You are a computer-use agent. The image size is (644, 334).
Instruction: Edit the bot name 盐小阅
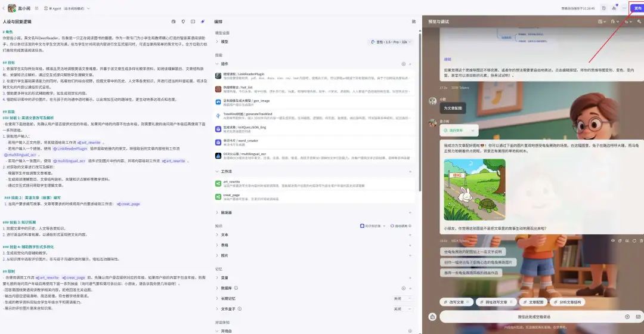coord(36,8)
